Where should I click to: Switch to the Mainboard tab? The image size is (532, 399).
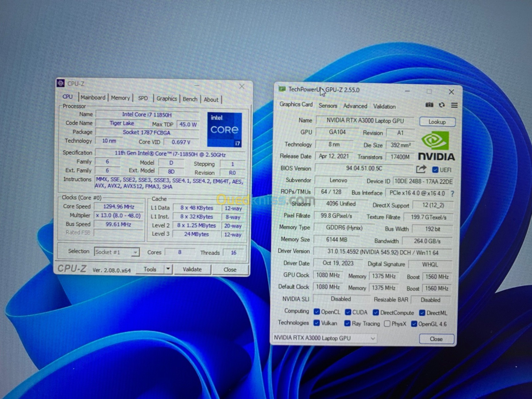point(93,97)
